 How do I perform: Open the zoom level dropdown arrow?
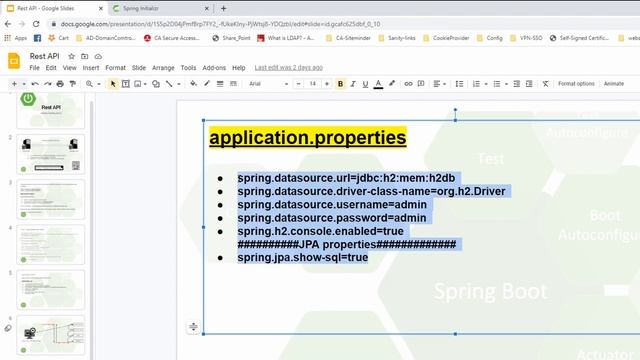[99, 84]
